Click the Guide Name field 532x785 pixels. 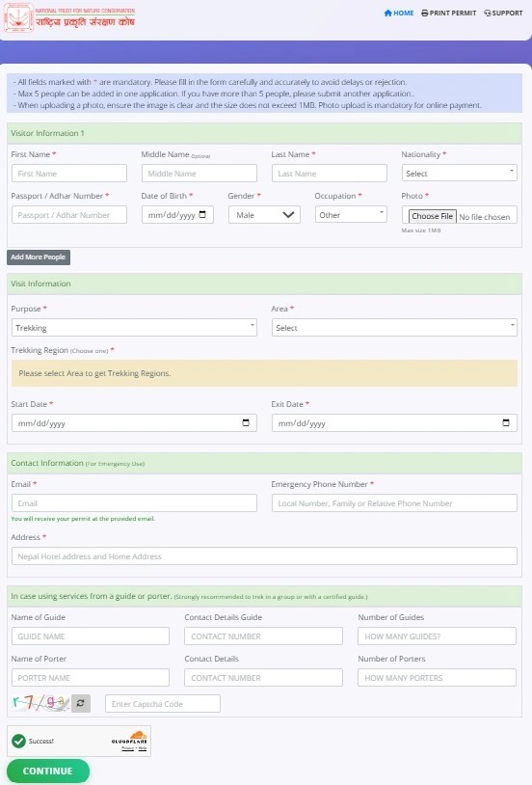91,636
